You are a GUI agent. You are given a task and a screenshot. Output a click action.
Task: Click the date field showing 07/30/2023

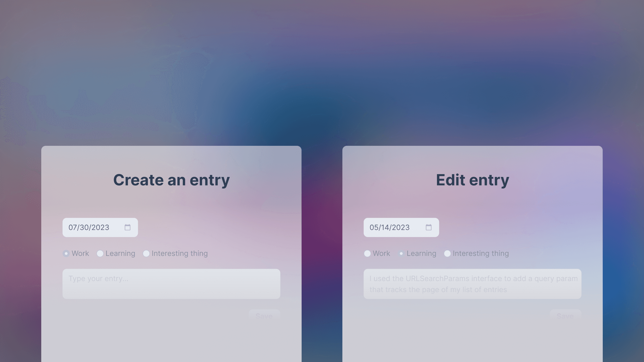(x=100, y=227)
